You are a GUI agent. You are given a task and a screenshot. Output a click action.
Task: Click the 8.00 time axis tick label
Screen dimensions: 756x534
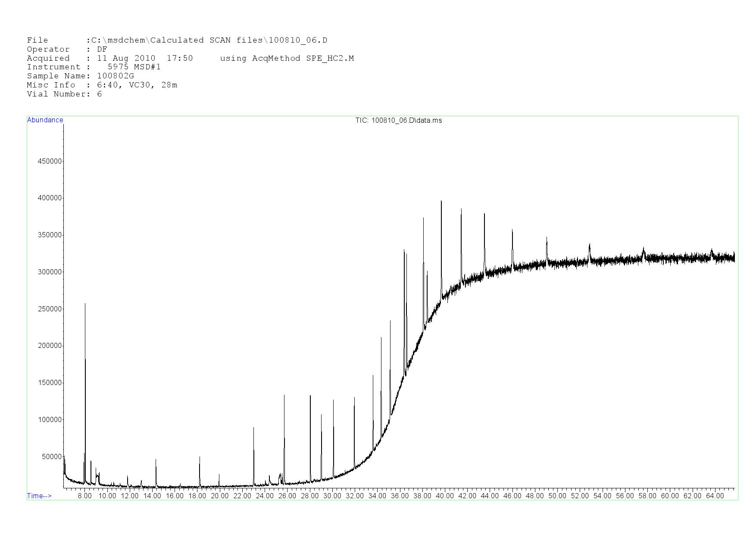[84, 496]
